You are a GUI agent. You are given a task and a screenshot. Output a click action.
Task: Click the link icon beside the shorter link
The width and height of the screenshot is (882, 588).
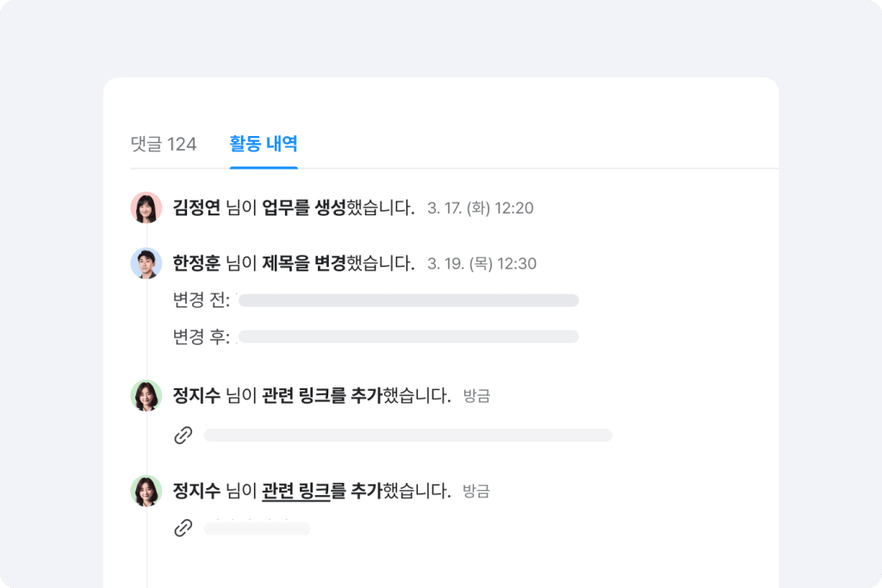(183, 529)
